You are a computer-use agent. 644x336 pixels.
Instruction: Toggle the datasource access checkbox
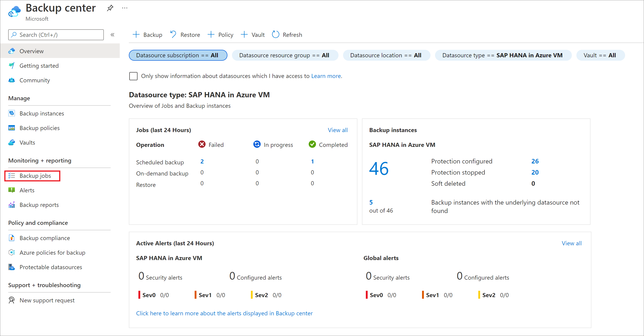134,76
